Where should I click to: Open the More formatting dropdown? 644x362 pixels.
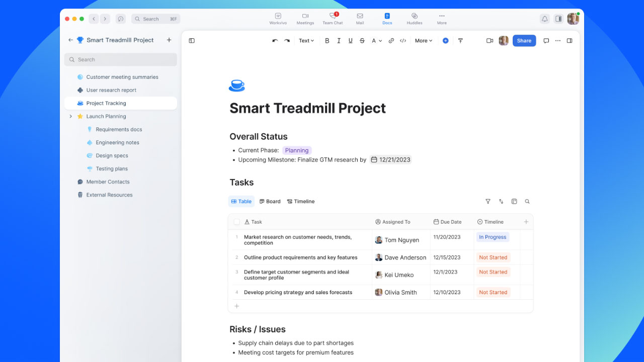423,41
